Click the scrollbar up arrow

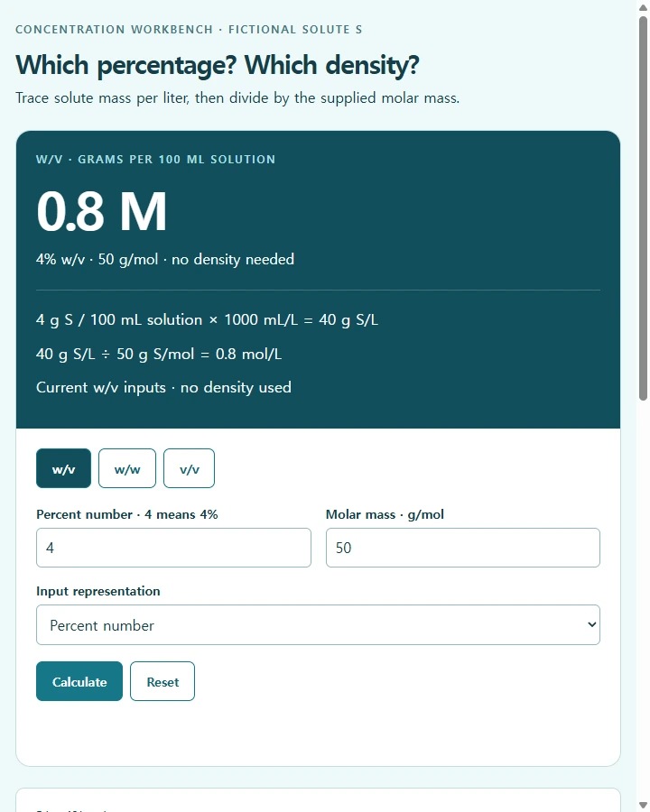pyautogui.click(x=644, y=6)
